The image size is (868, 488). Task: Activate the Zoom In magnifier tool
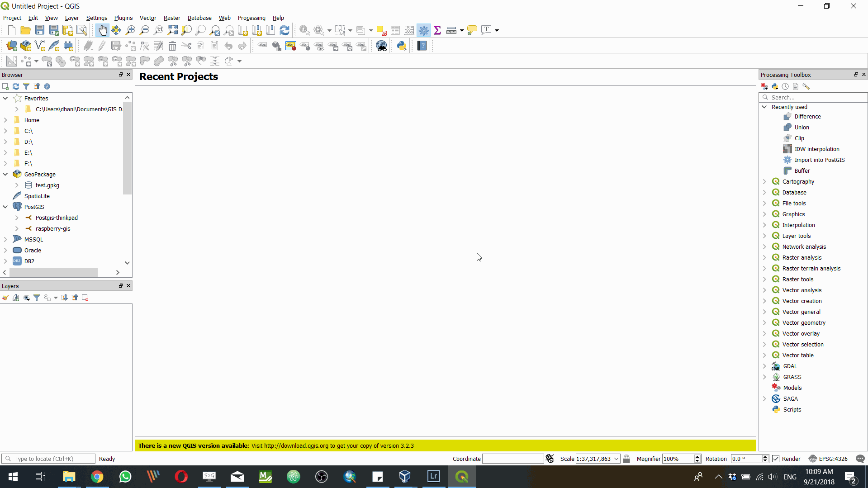131,30
